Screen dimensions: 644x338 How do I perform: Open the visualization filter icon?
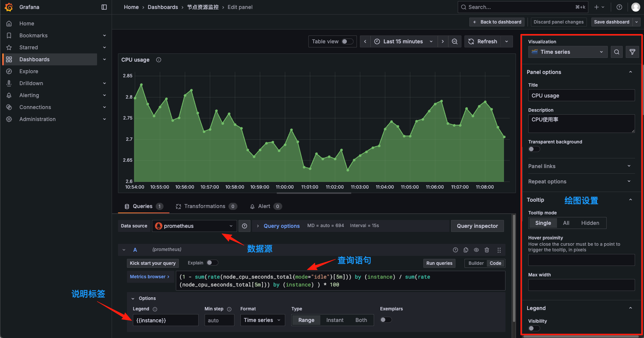(x=632, y=52)
